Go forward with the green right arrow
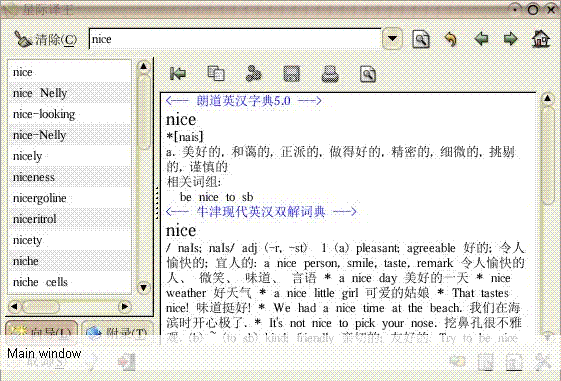 click(511, 39)
